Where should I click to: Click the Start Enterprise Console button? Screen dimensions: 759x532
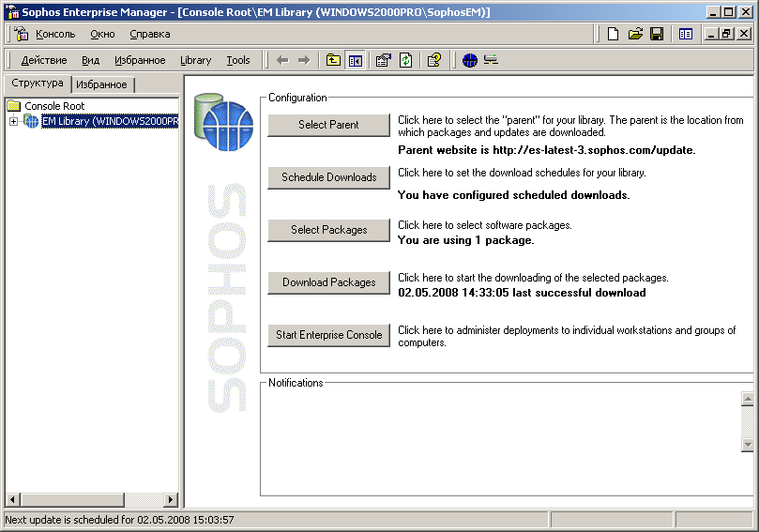point(328,335)
